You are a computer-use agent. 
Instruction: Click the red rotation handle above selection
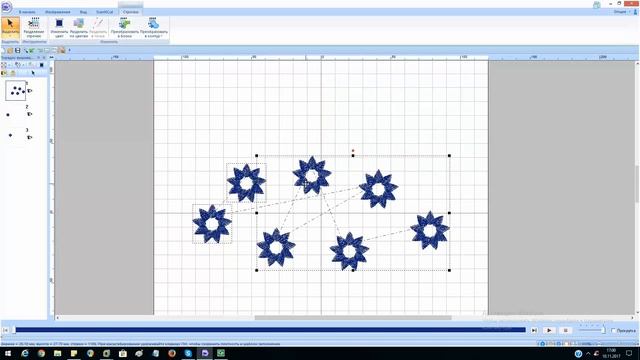point(353,151)
